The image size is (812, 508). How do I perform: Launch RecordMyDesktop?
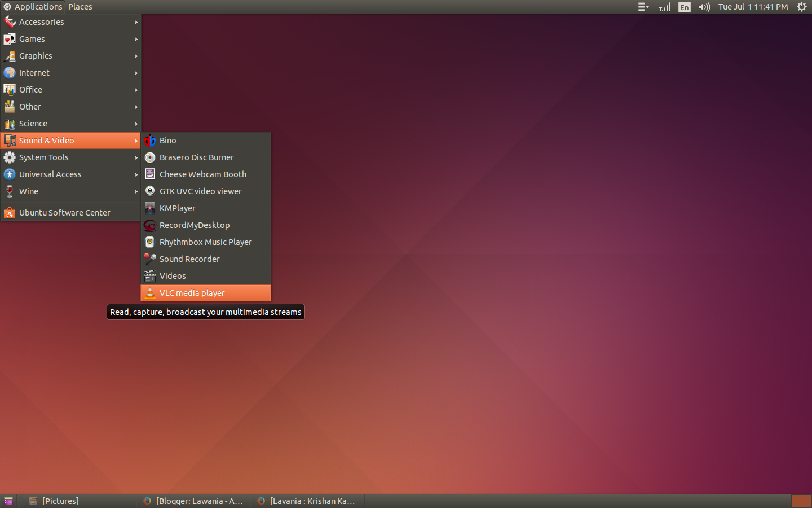tap(206, 225)
